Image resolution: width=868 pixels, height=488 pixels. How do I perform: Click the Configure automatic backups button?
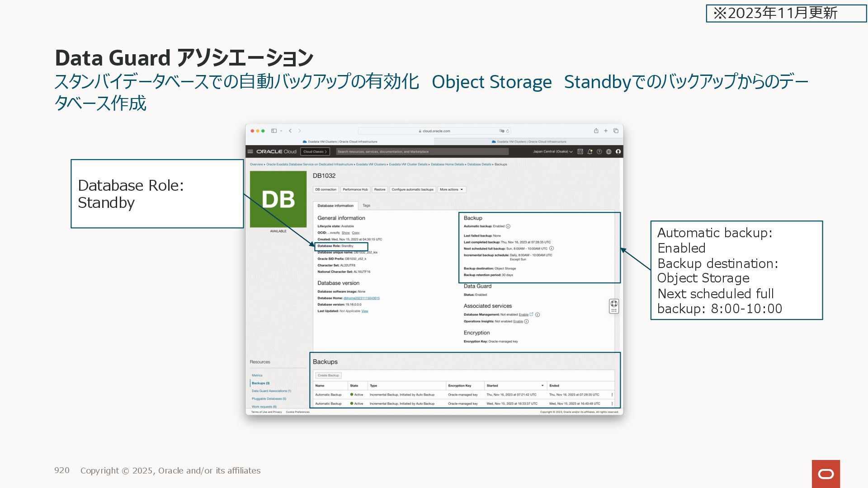(x=412, y=190)
